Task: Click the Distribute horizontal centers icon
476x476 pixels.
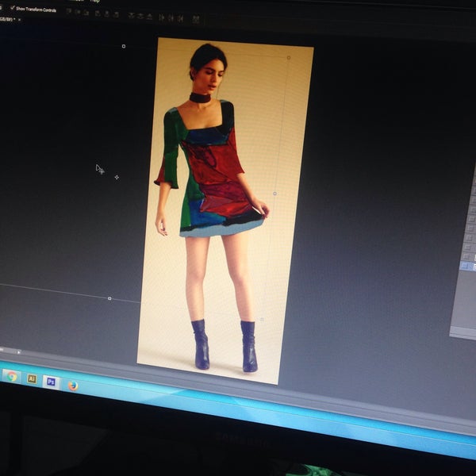Action: [171, 18]
